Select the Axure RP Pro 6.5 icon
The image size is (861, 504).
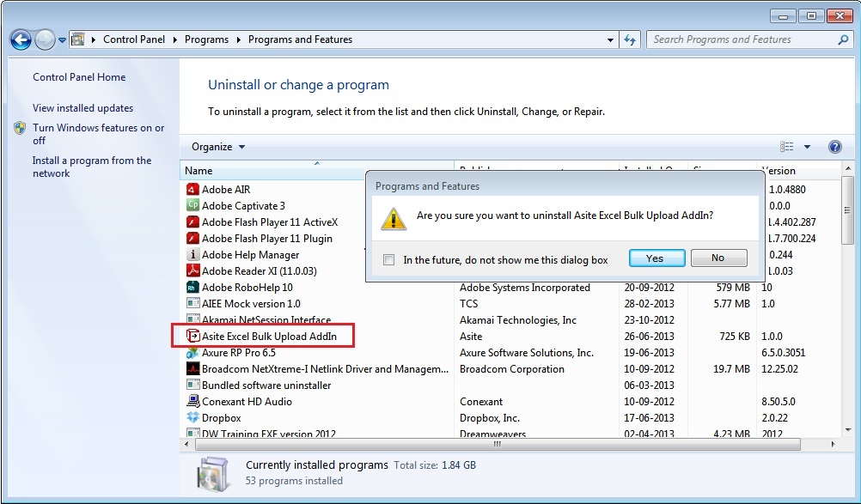[x=192, y=353]
